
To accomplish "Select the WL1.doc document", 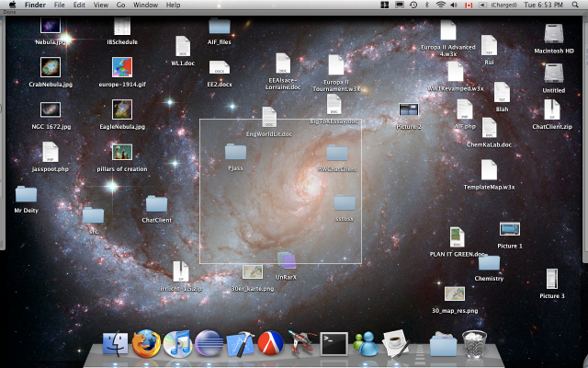I will pos(183,46).
